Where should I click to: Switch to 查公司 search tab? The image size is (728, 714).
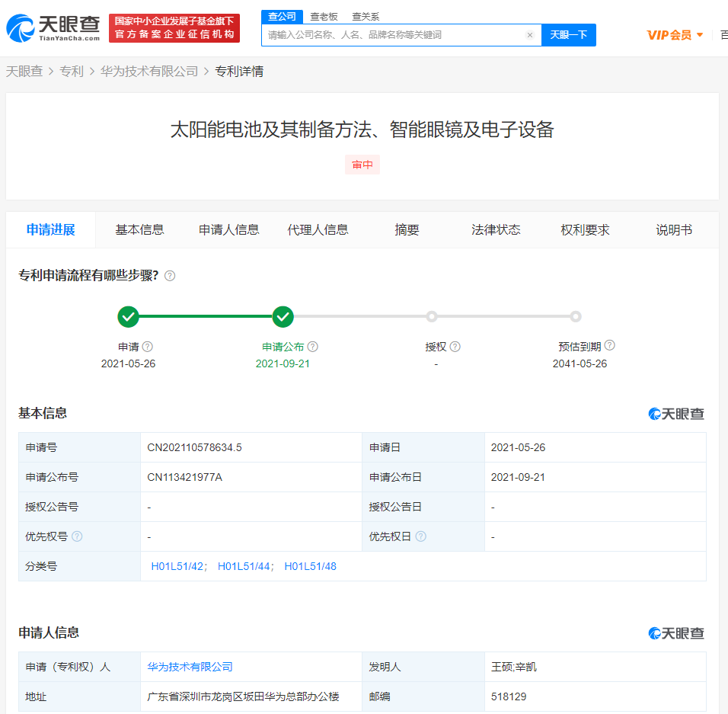point(282,17)
